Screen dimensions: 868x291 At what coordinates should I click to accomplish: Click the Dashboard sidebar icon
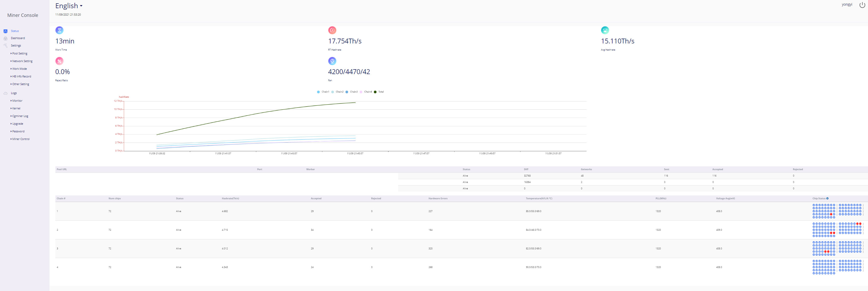tap(5, 38)
